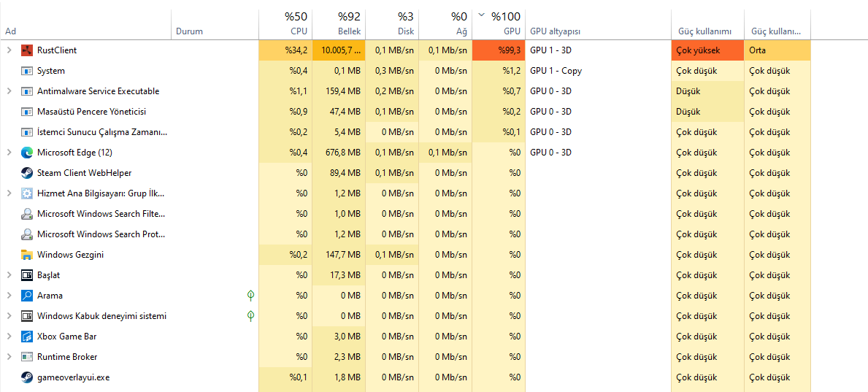868x392 pixels.
Task: Click System's %1,2 GPU cell
Action: [x=498, y=71]
